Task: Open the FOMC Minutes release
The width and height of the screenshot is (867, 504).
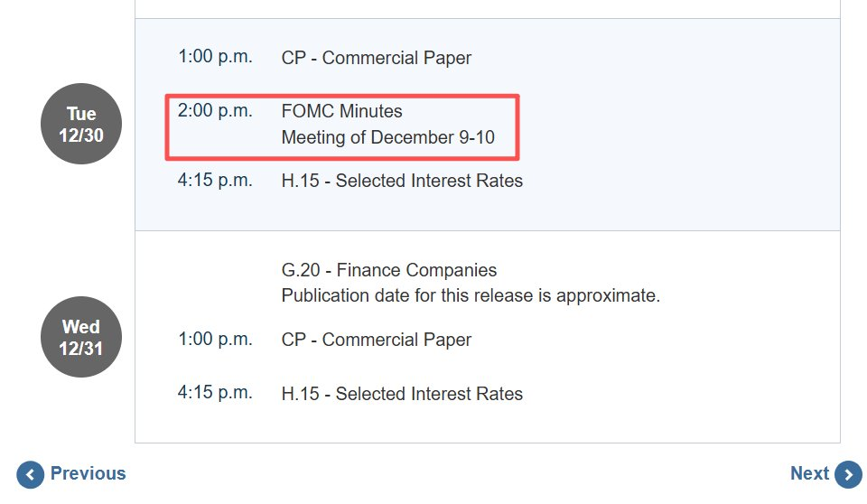Action: coord(341,111)
